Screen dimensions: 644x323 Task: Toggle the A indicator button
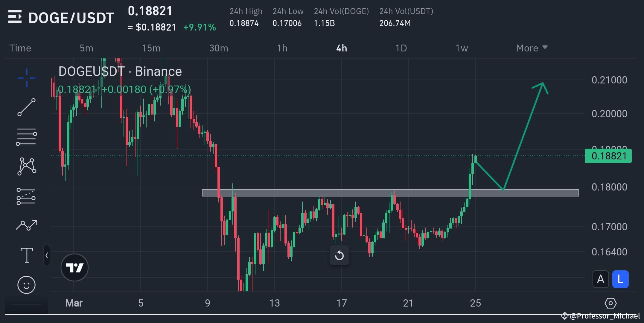pos(600,279)
